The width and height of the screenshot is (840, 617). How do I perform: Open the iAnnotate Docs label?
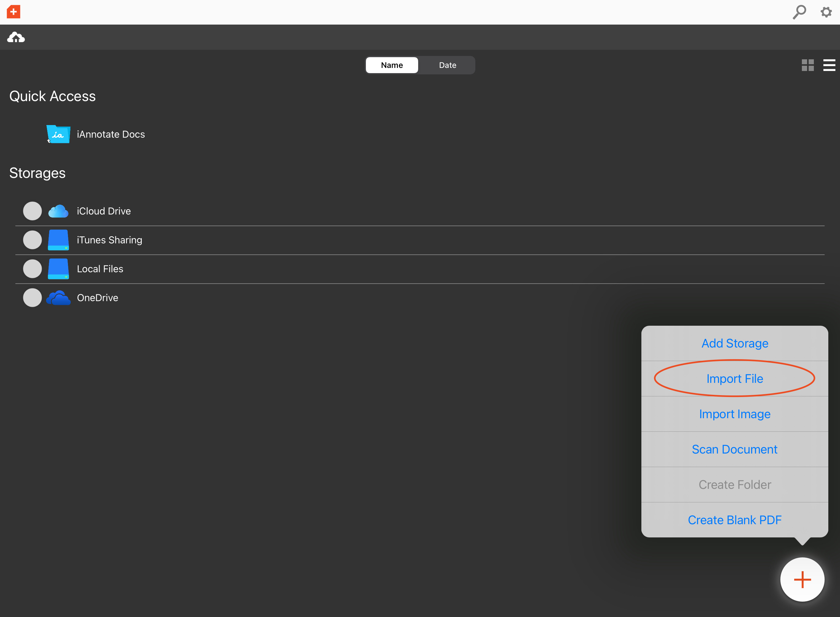click(111, 135)
